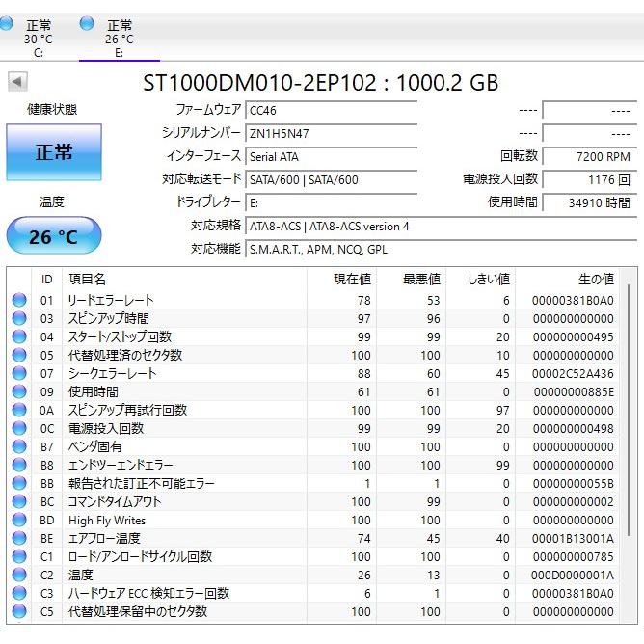The width and height of the screenshot is (644, 644).
Task: Click status icon for ID C2 温度
Action: (x=19, y=575)
